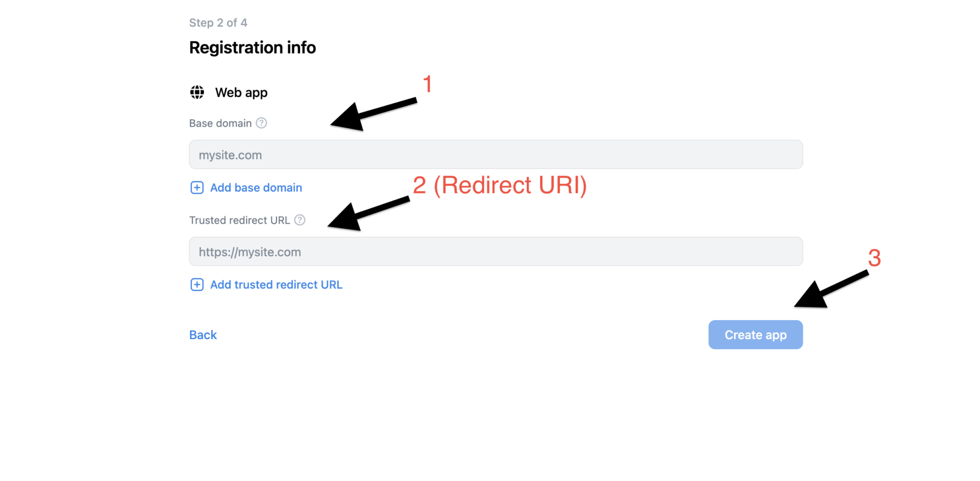The image size is (980, 481).
Task: Click the Registration info heading
Action: coord(253,47)
